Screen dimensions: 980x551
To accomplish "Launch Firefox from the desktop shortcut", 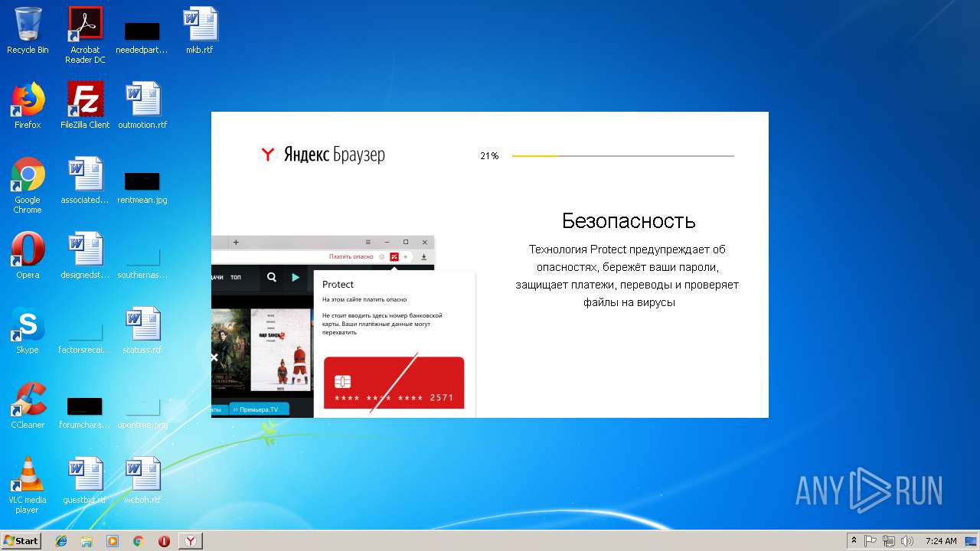I will (28, 106).
